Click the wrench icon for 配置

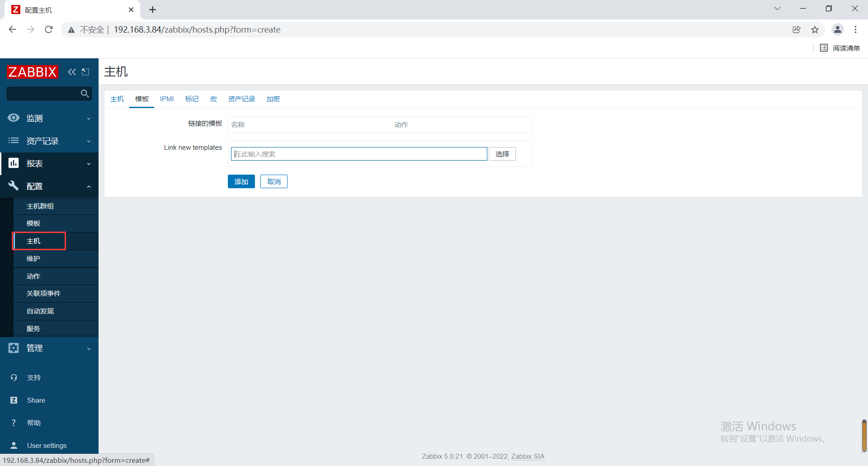[14, 185]
